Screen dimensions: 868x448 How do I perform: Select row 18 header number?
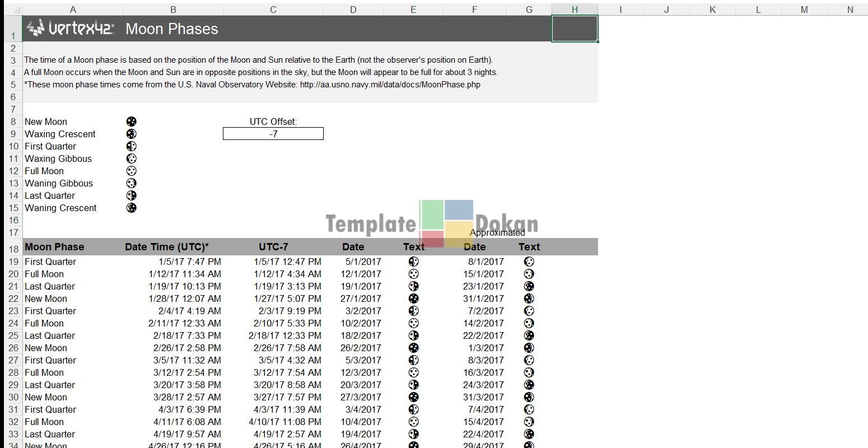13,248
